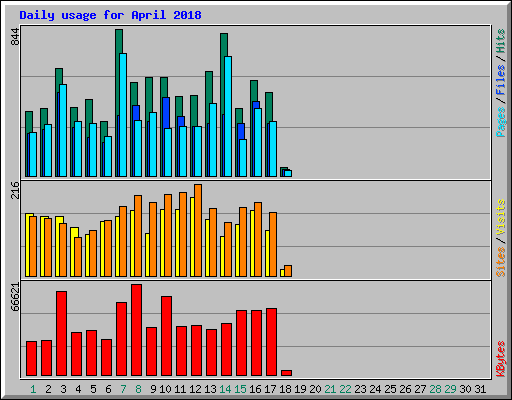
Task: Click the small red KBytes bar for day 18
Action: pyautogui.click(x=287, y=373)
